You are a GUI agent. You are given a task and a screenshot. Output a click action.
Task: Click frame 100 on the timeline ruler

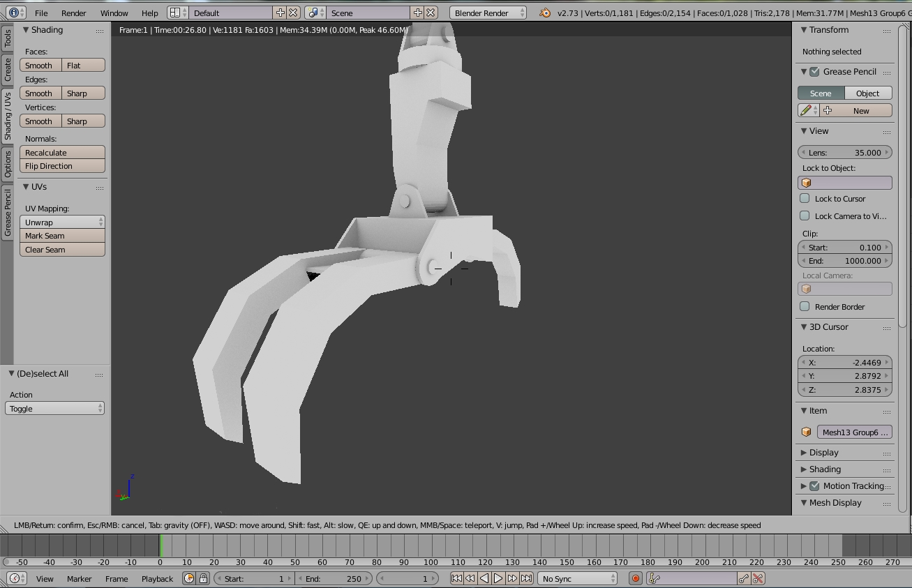coord(431,562)
